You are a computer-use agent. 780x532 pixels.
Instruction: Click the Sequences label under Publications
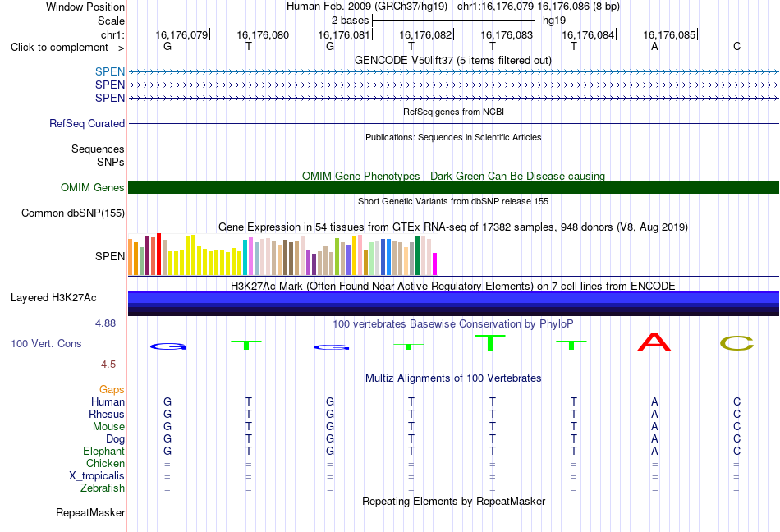(98, 149)
